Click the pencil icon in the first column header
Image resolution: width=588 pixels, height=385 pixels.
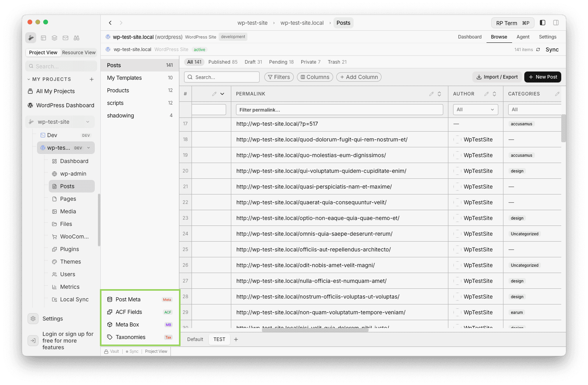point(214,94)
